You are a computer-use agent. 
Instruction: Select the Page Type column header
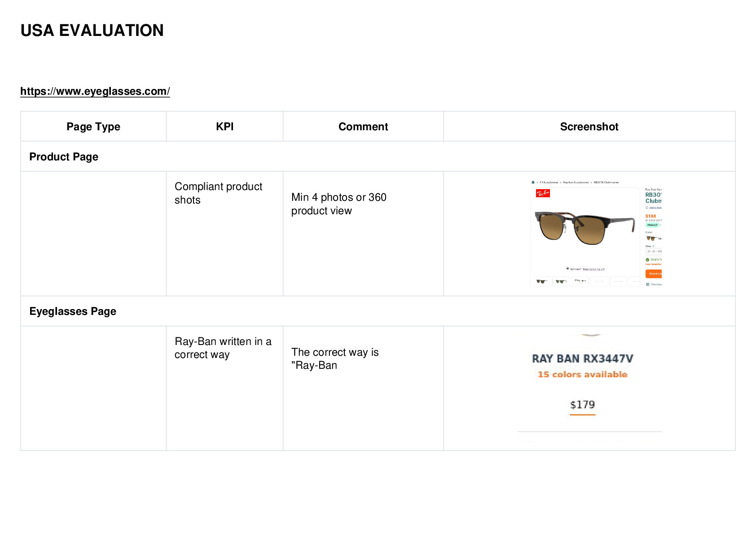(93, 127)
